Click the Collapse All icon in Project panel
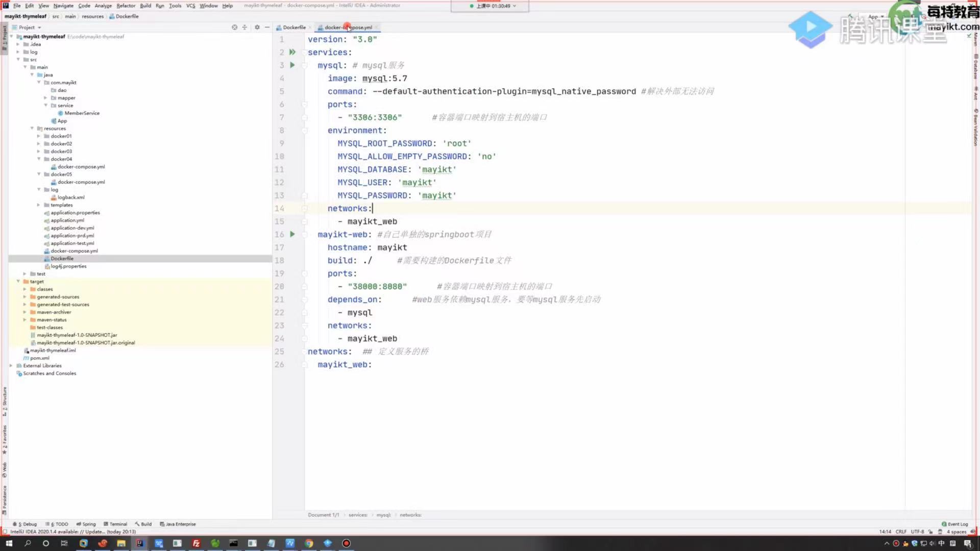The height and width of the screenshot is (551, 980). (x=244, y=27)
